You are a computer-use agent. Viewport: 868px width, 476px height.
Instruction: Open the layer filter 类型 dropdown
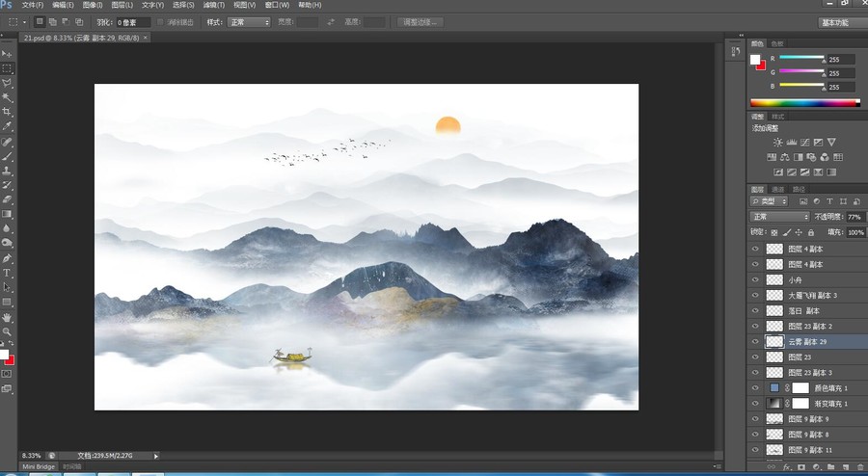tap(769, 201)
